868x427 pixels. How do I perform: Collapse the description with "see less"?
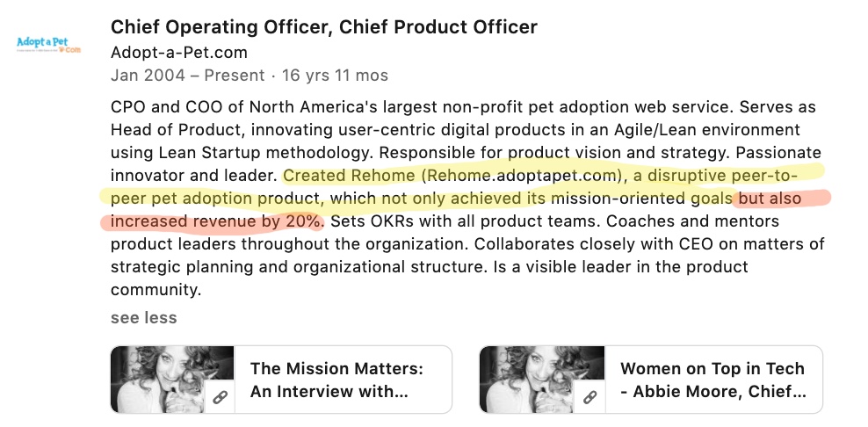tap(144, 317)
